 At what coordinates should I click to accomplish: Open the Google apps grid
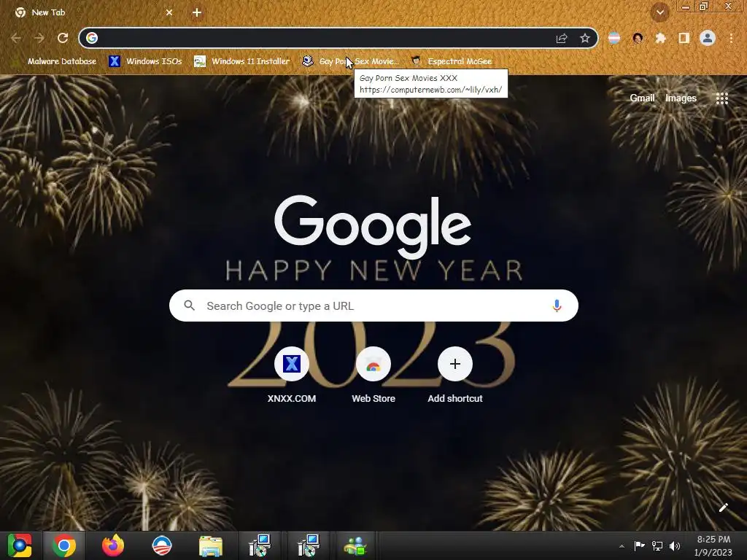pos(722,98)
